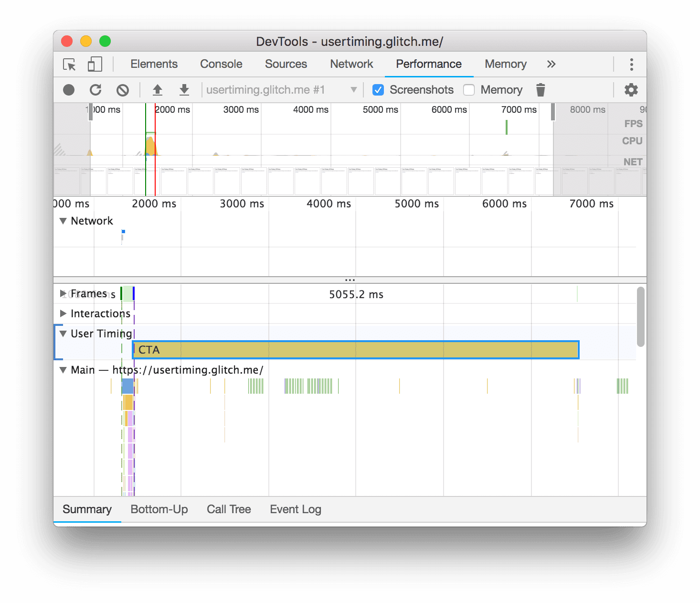Enable the Memory checkbox
Image resolution: width=700 pixels, height=603 pixels.
[x=469, y=89]
